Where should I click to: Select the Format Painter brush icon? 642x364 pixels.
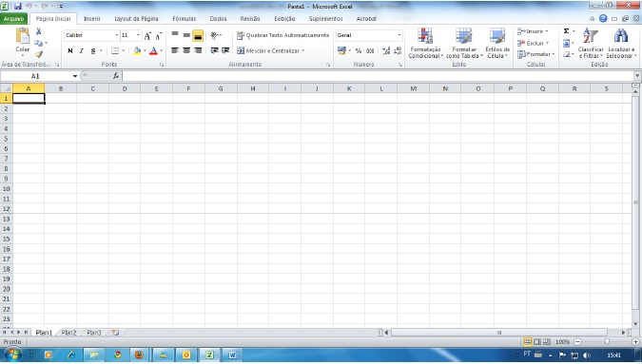[38, 54]
